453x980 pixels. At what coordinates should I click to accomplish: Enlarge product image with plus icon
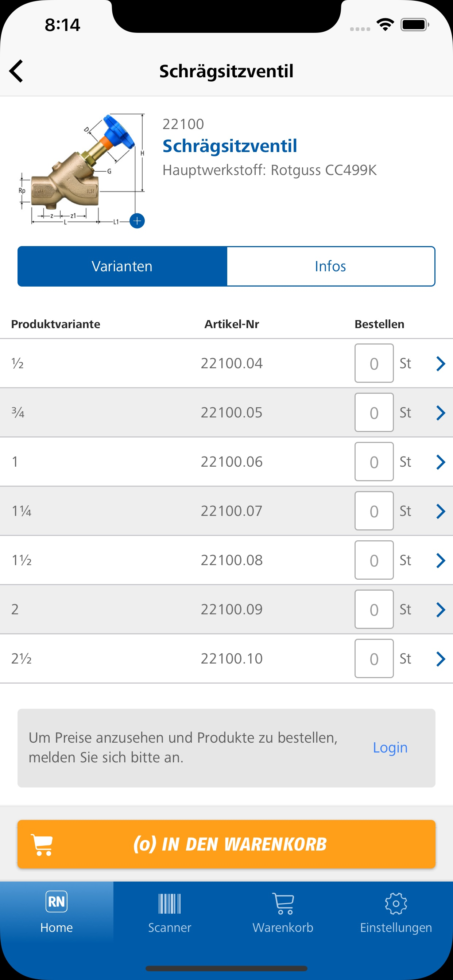(x=137, y=221)
